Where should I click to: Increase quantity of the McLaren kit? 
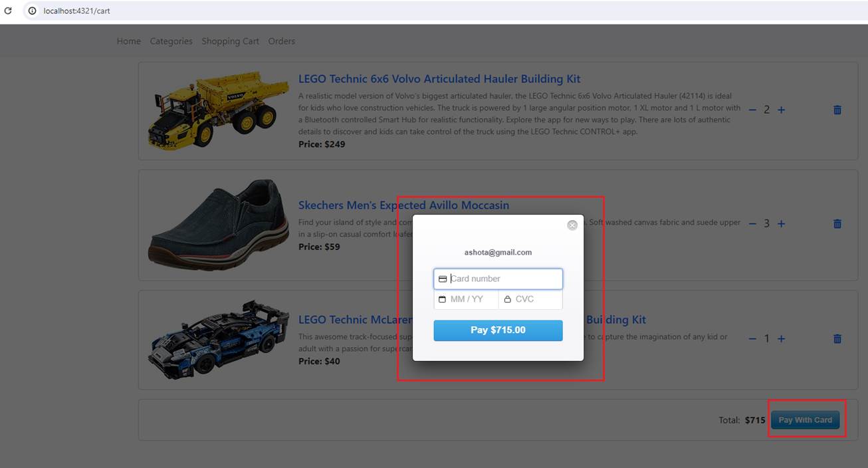click(x=782, y=338)
